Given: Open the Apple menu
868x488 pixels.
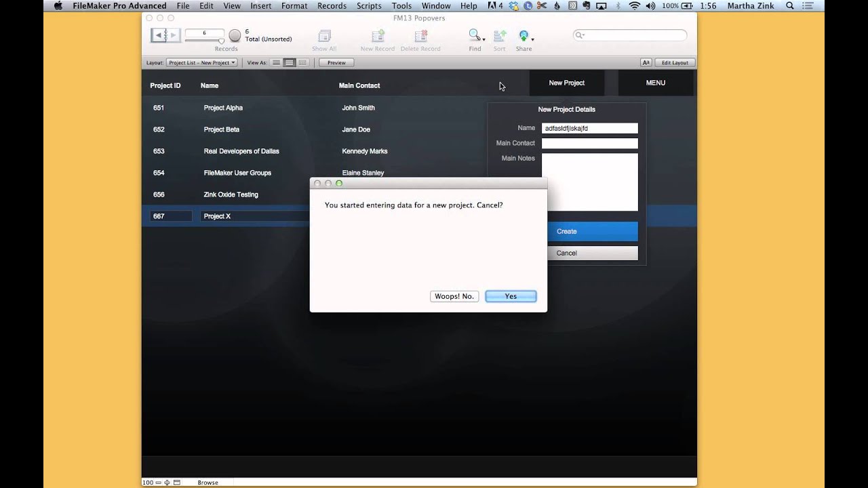Looking at the screenshot, I should point(58,5).
